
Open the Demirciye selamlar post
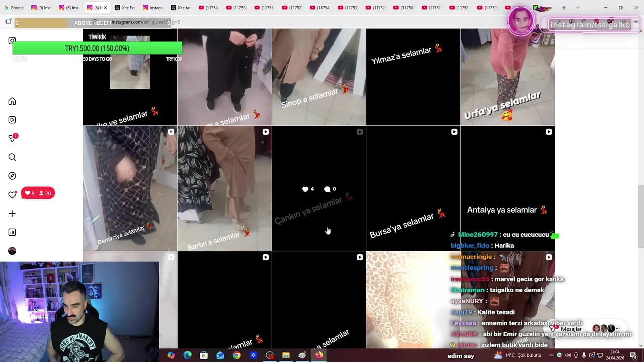(x=130, y=189)
